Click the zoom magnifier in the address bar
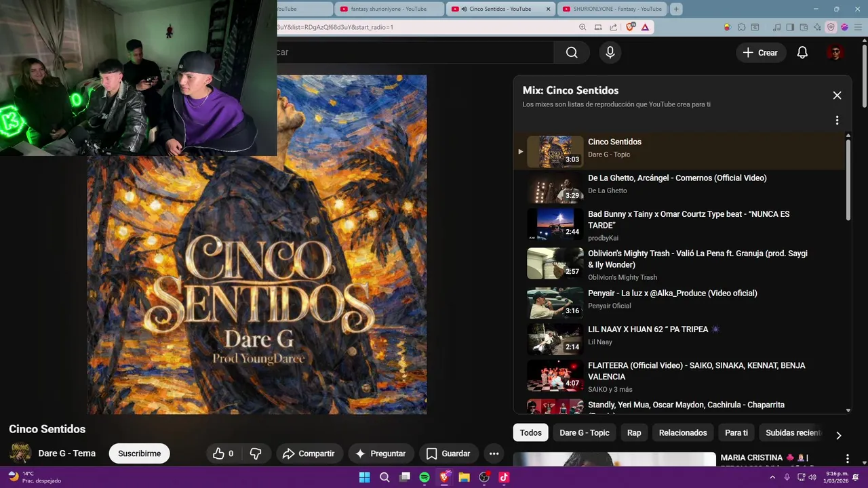The image size is (868, 488). tap(583, 27)
